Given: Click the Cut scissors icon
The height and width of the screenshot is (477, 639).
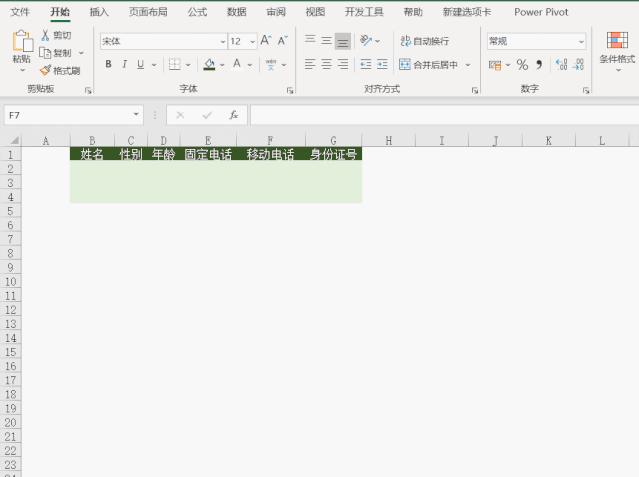Looking at the screenshot, I should pos(45,35).
